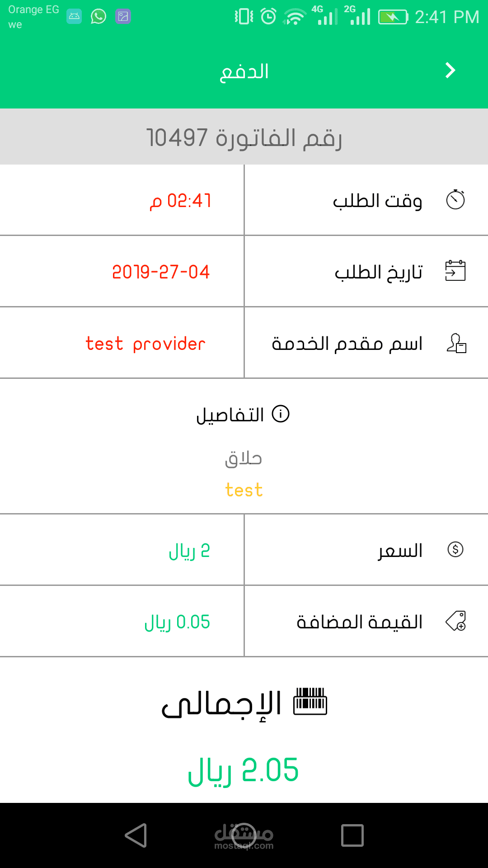Tap the الدفع page title
The image size is (488, 868).
point(244,71)
